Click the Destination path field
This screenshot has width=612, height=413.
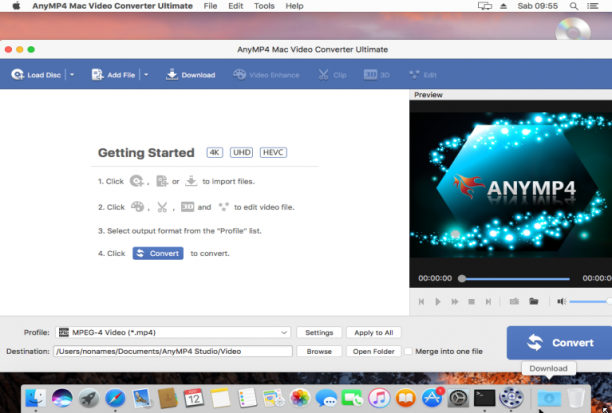tap(173, 351)
